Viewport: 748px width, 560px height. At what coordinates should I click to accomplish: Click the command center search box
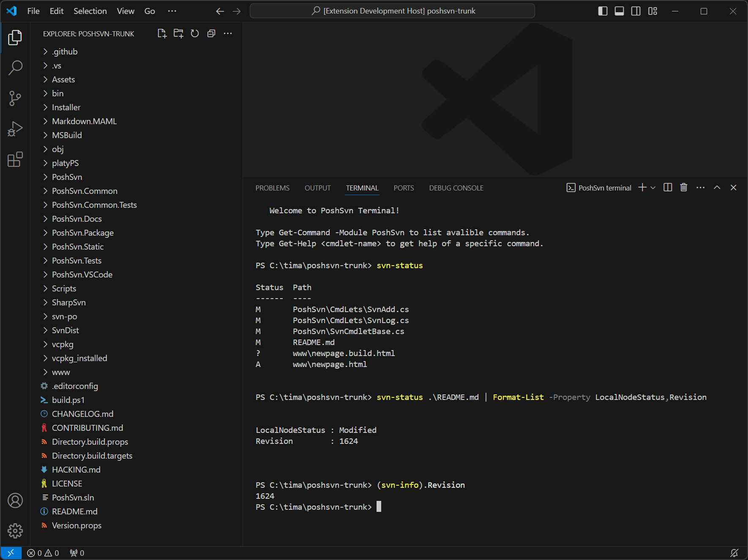(392, 11)
